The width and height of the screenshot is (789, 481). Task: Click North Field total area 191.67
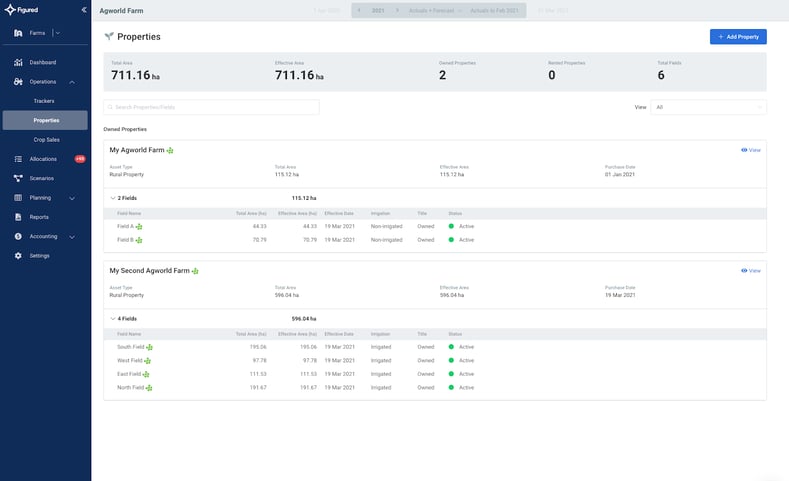coord(258,388)
